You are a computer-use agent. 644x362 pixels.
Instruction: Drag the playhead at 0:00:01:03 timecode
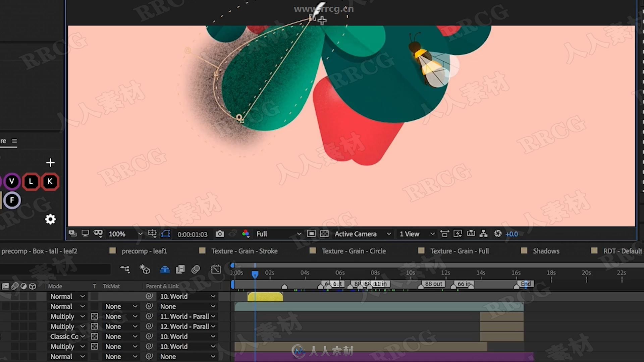tap(254, 273)
